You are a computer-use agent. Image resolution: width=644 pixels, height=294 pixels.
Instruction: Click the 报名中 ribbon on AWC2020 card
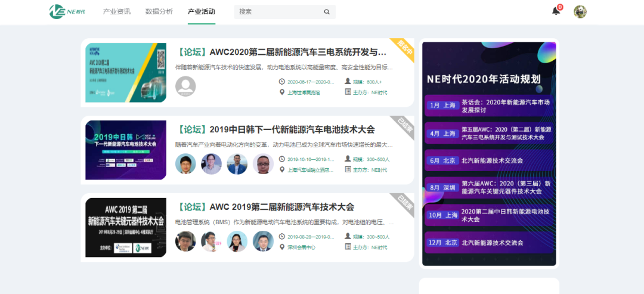click(404, 48)
